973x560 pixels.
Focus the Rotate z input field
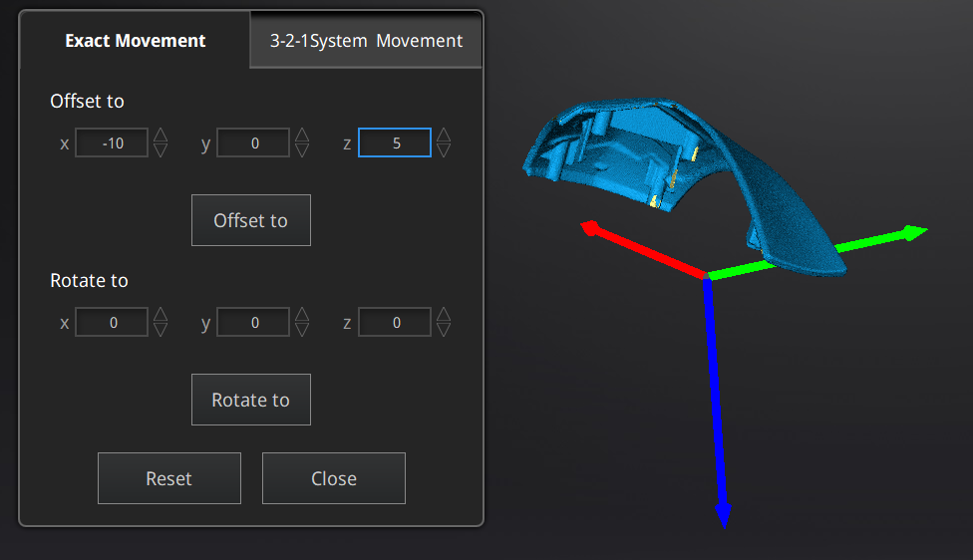[x=395, y=323]
